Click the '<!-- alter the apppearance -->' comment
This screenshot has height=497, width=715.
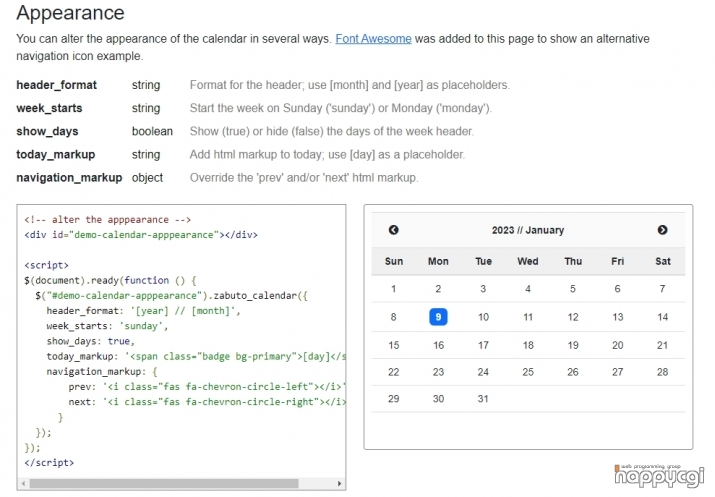pyautogui.click(x=108, y=220)
